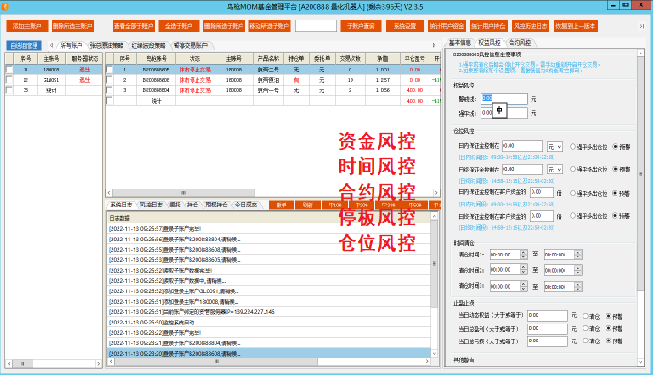The image size is (654, 375).
Task: Click the 添加主账户 button
Action: [27, 26]
